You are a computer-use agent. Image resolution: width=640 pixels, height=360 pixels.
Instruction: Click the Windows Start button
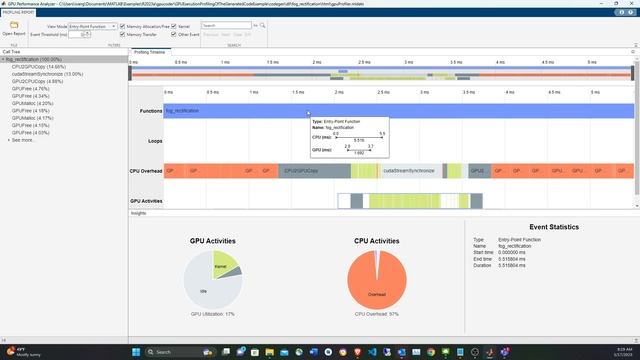pos(136,352)
